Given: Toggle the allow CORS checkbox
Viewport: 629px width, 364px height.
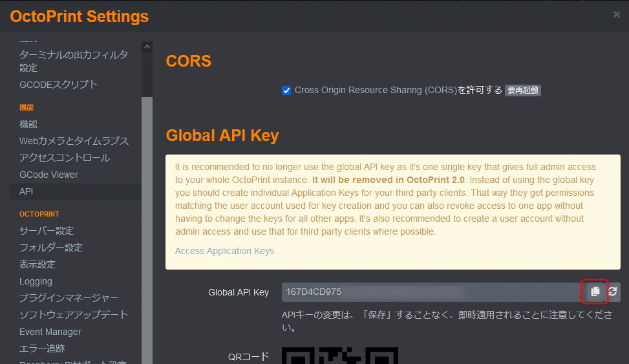Looking at the screenshot, I should tap(286, 91).
